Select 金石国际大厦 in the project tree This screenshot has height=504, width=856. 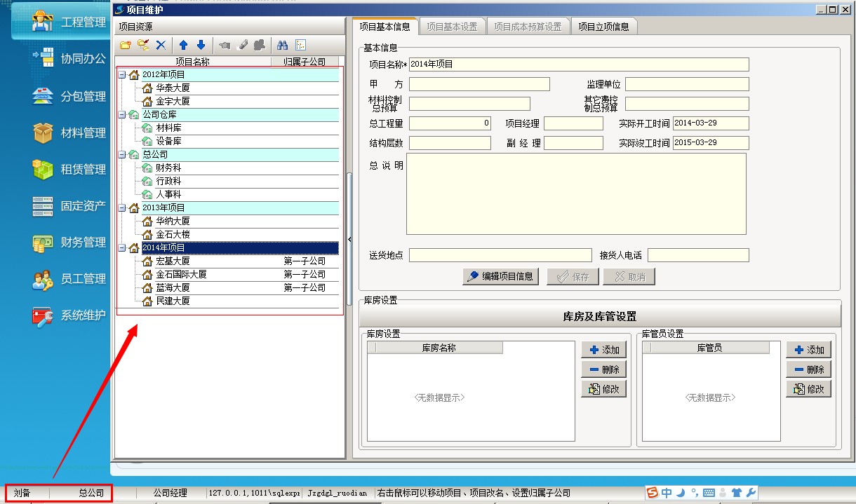(181, 274)
